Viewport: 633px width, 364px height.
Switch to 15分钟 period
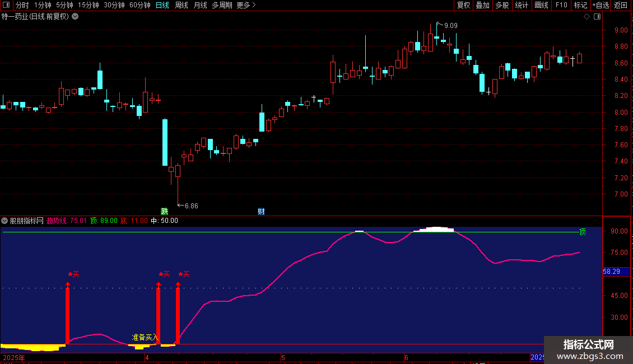click(x=89, y=5)
